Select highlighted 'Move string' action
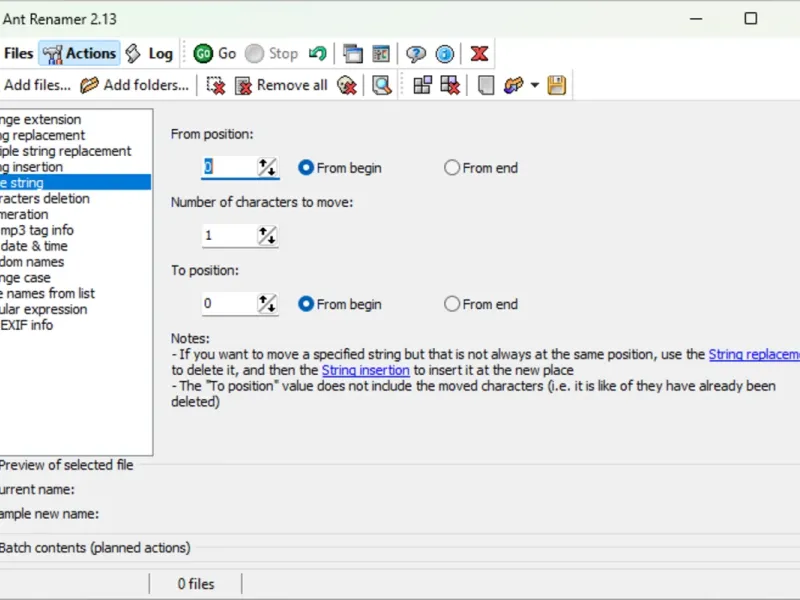The image size is (800, 600). click(75, 183)
